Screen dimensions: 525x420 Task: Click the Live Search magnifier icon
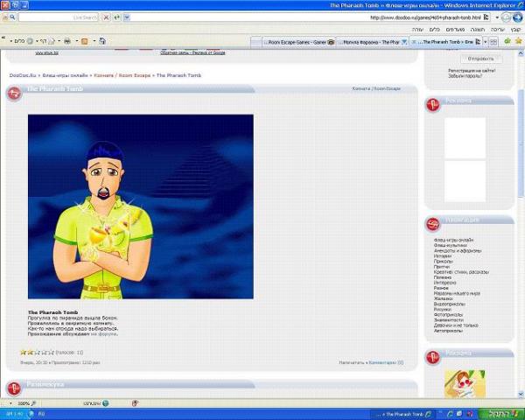(12, 17)
